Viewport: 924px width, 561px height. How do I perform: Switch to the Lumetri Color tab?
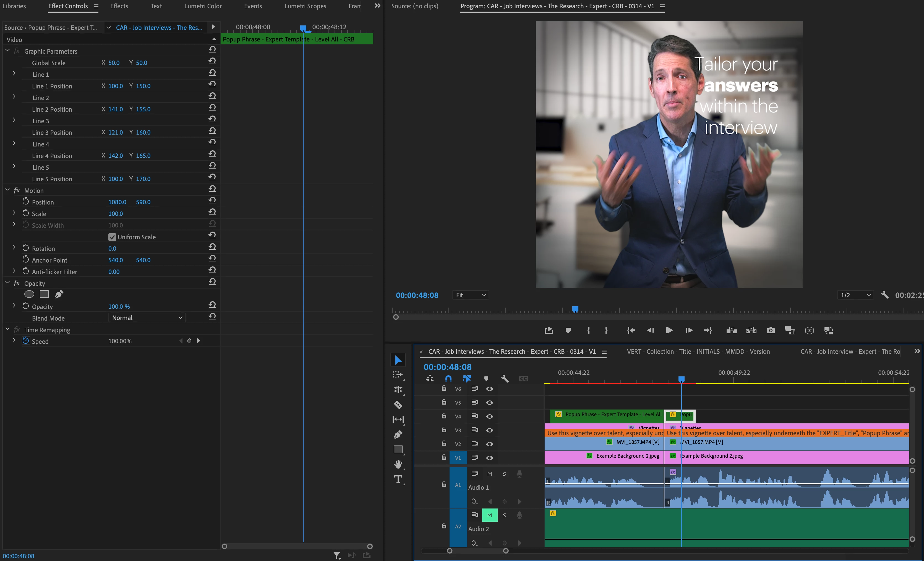[203, 6]
